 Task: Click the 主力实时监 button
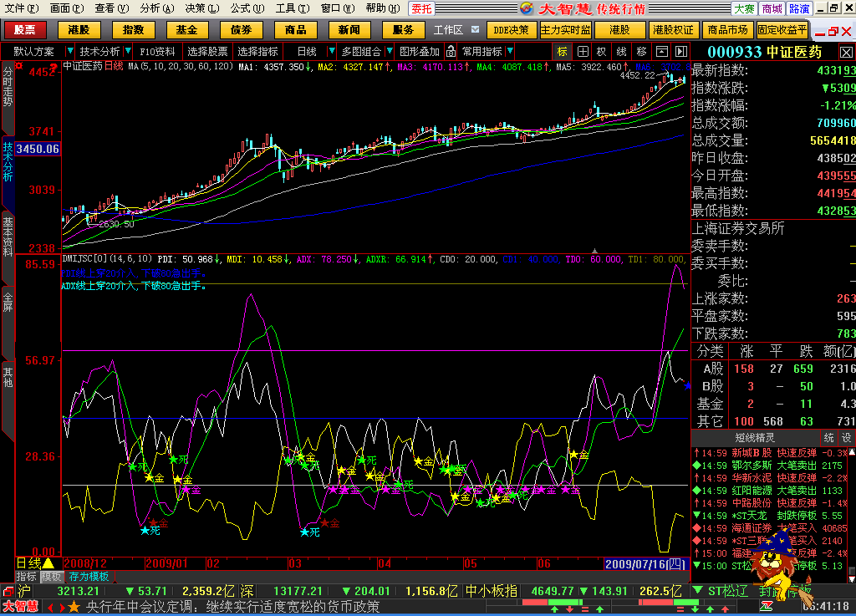566,29
